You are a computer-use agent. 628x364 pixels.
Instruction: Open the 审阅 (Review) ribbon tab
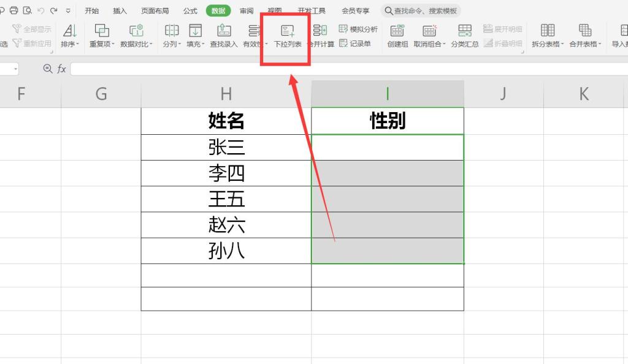(247, 10)
